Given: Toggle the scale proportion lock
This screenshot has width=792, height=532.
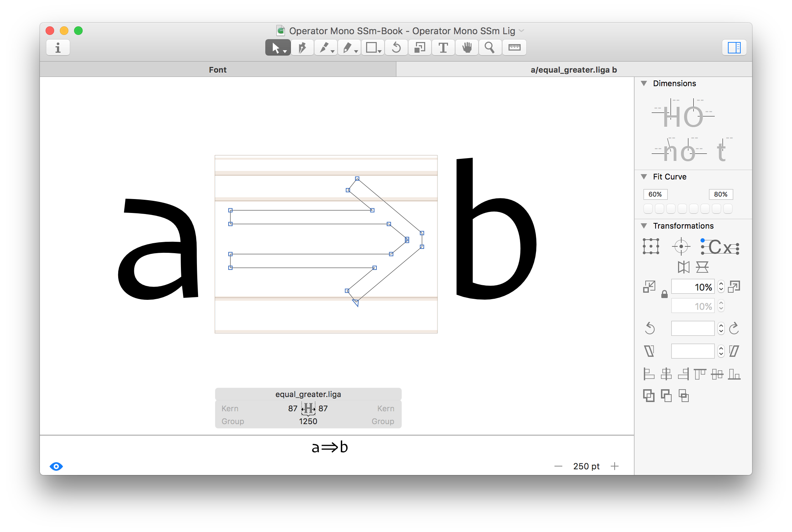Looking at the screenshot, I should [x=664, y=294].
